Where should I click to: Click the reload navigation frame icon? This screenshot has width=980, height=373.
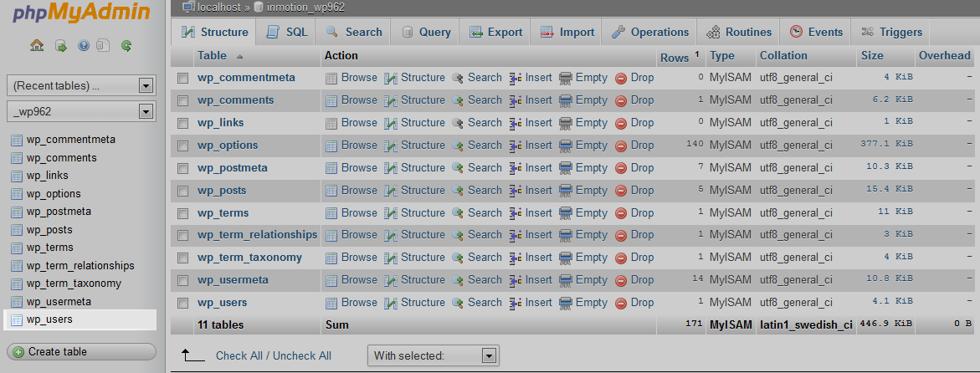click(x=126, y=46)
